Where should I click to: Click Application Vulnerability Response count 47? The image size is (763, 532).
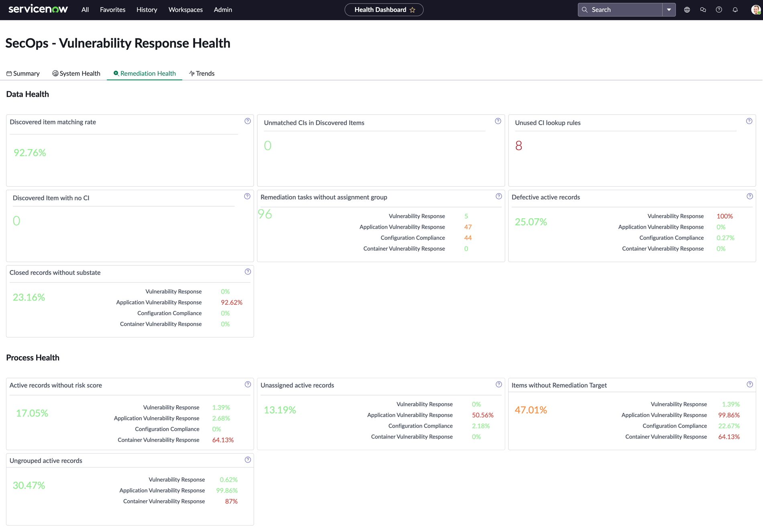pyautogui.click(x=468, y=227)
